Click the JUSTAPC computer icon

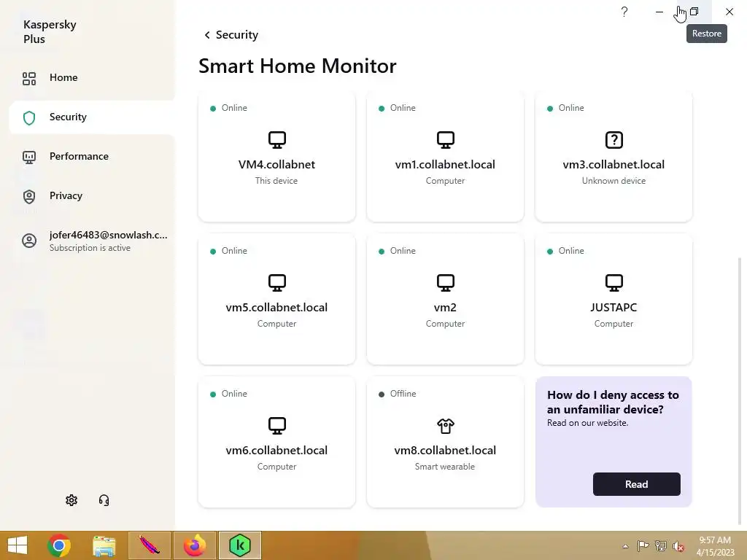click(x=614, y=283)
